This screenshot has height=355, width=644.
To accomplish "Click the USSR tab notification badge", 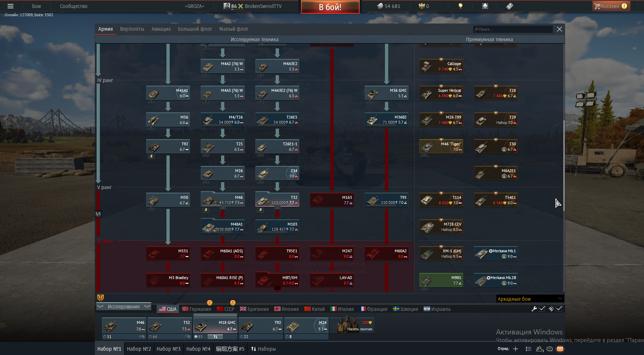I will 233,303.
